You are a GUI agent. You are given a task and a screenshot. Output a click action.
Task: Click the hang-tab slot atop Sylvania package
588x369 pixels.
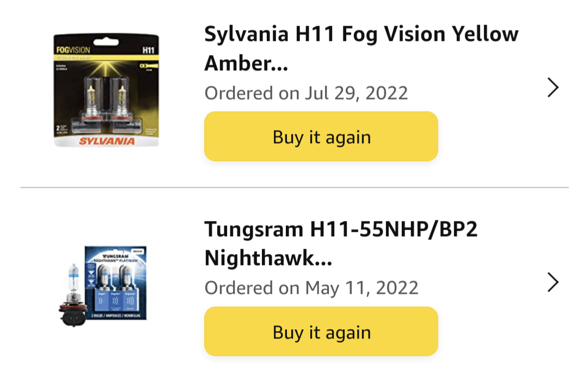point(106,41)
